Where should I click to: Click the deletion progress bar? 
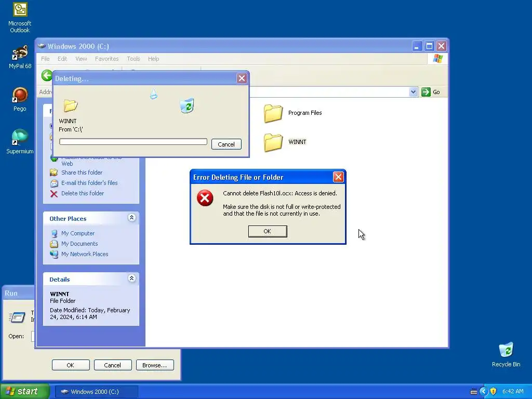(x=133, y=142)
